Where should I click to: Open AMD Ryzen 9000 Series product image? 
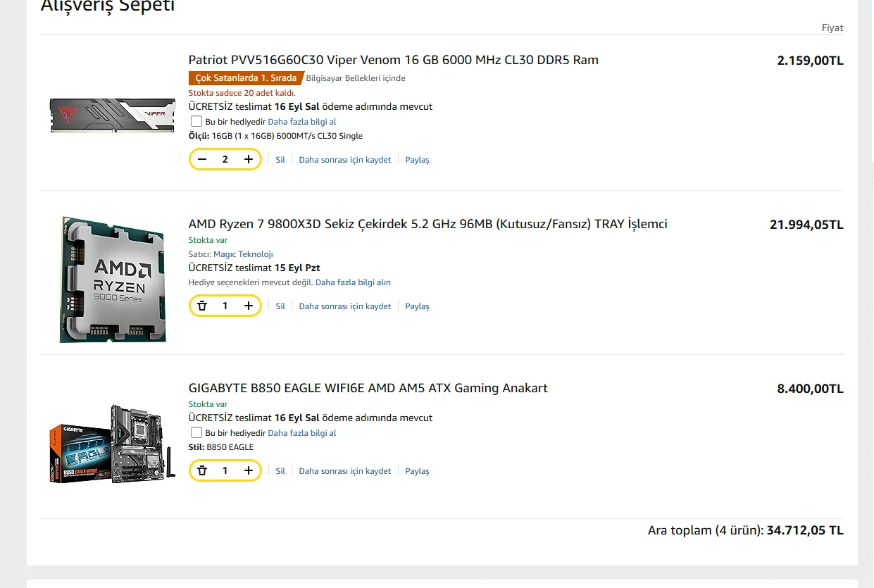113,279
